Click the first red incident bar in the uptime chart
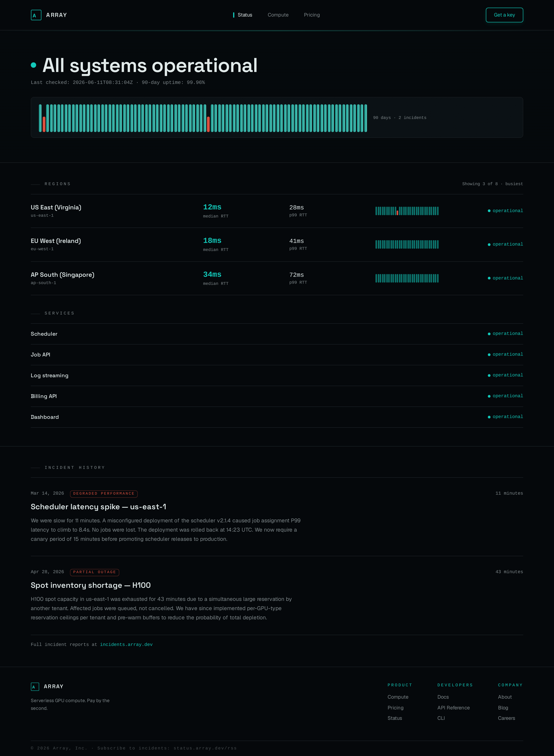 coord(44,124)
